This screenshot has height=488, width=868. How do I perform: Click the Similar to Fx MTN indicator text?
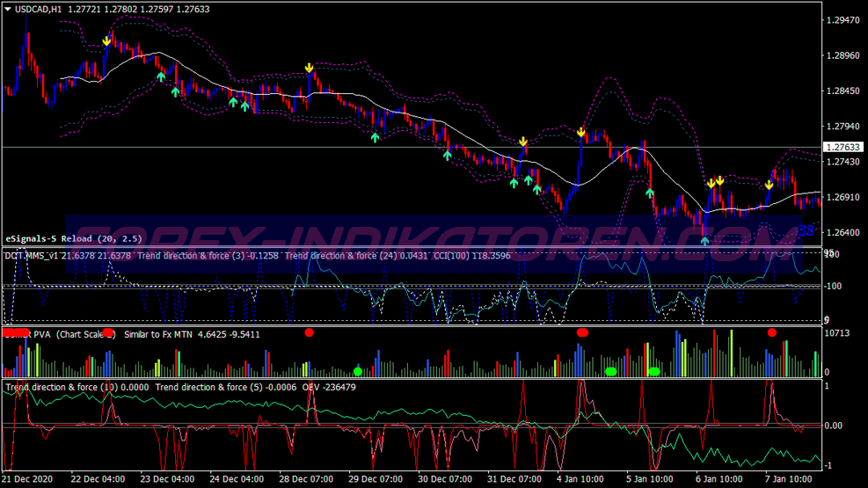(x=159, y=334)
